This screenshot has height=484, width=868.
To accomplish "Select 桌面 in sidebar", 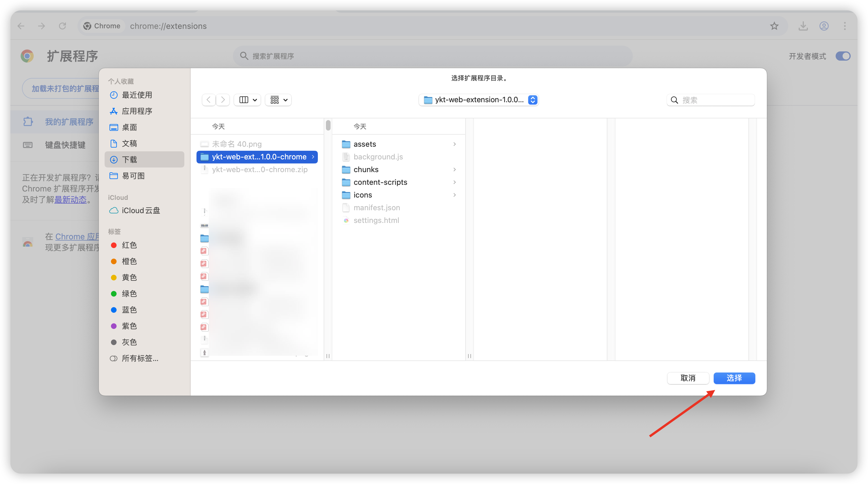I will click(129, 127).
